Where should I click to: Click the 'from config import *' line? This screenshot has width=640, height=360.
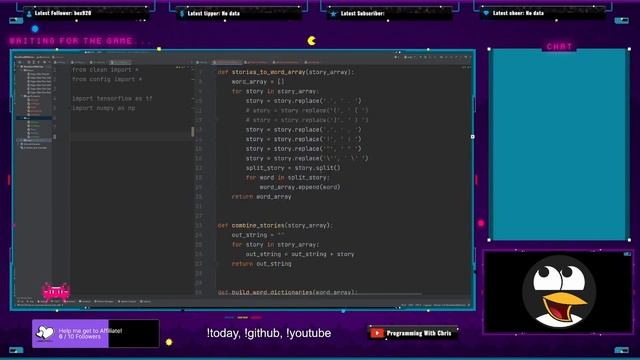[x=107, y=79]
